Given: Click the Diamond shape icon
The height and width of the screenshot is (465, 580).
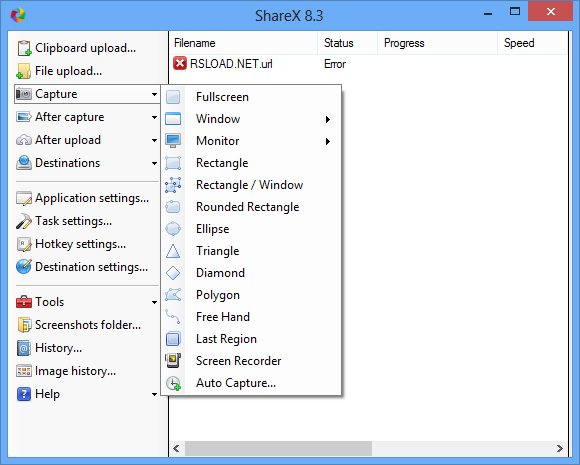Looking at the screenshot, I should click(x=173, y=273).
